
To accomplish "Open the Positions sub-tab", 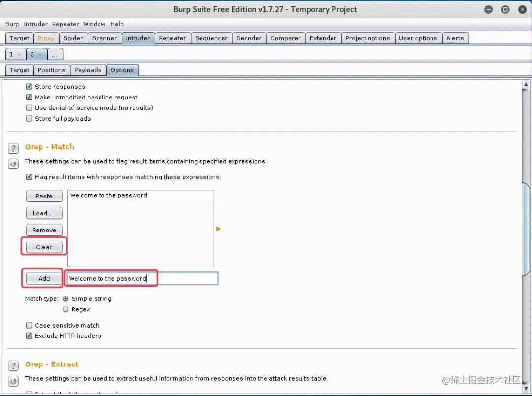I will (51, 70).
